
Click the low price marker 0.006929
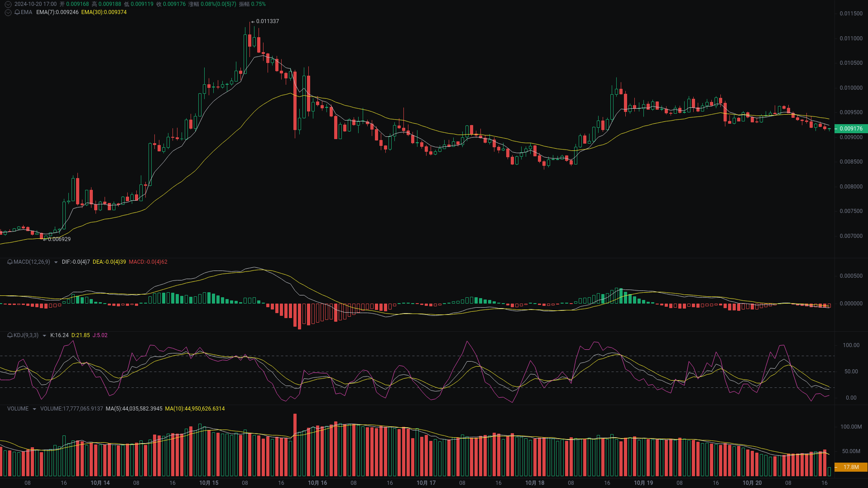tap(59, 239)
